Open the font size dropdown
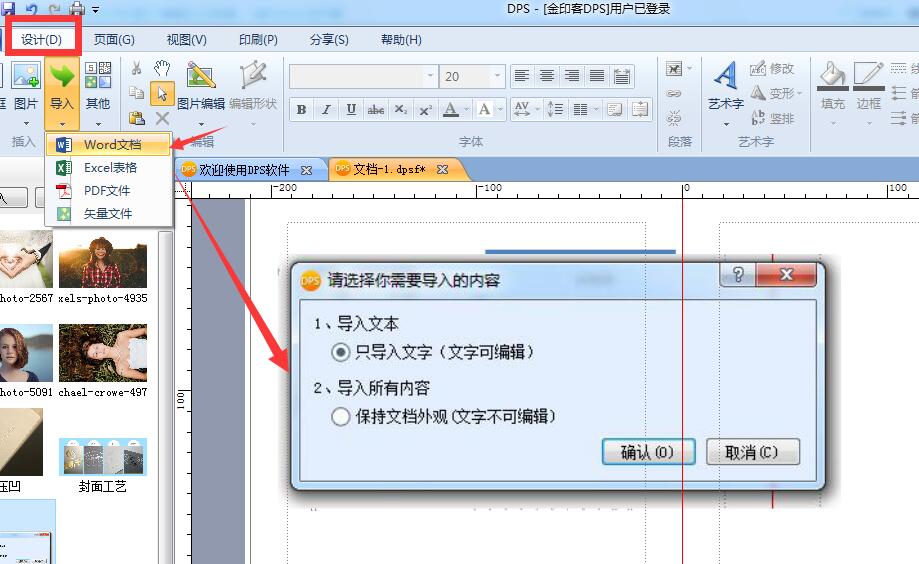This screenshot has height=564, width=919. [497, 76]
